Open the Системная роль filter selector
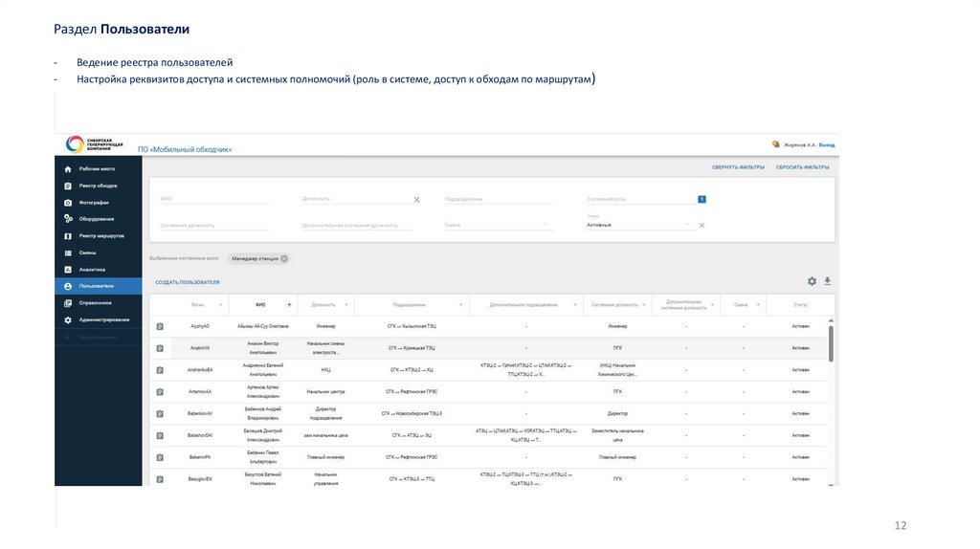 (702, 199)
